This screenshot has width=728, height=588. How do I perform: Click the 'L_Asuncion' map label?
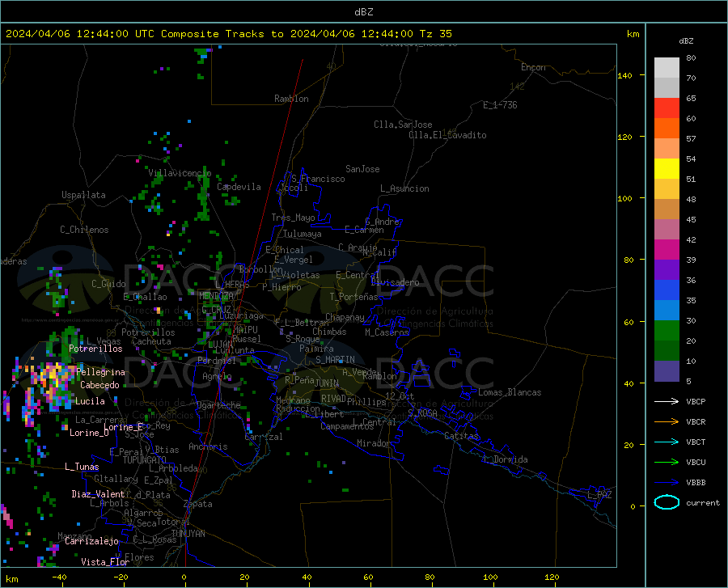(404, 188)
